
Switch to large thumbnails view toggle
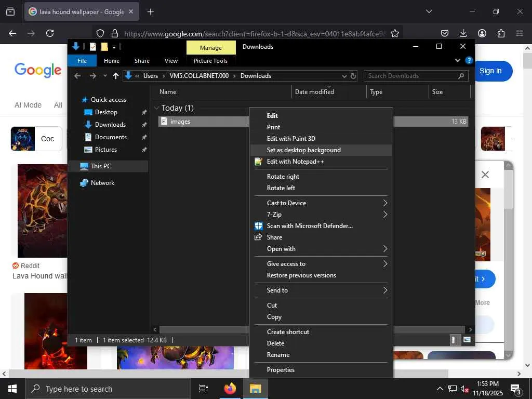(467, 340)
